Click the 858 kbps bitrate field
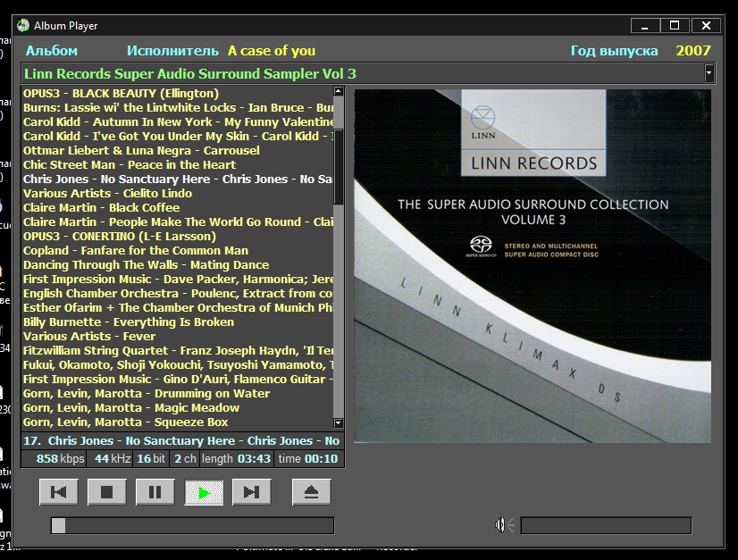 pyautogui.click(x=55, y=459)
